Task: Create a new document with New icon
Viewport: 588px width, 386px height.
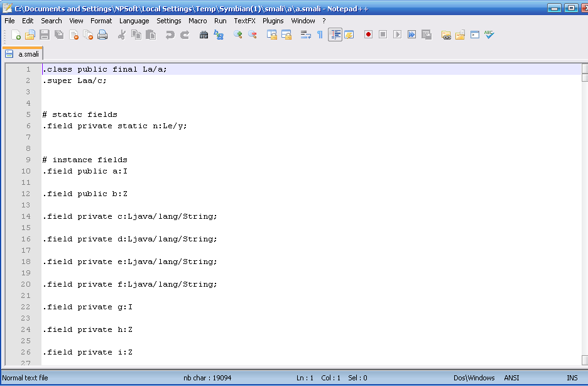Action: tap(16, 35)
